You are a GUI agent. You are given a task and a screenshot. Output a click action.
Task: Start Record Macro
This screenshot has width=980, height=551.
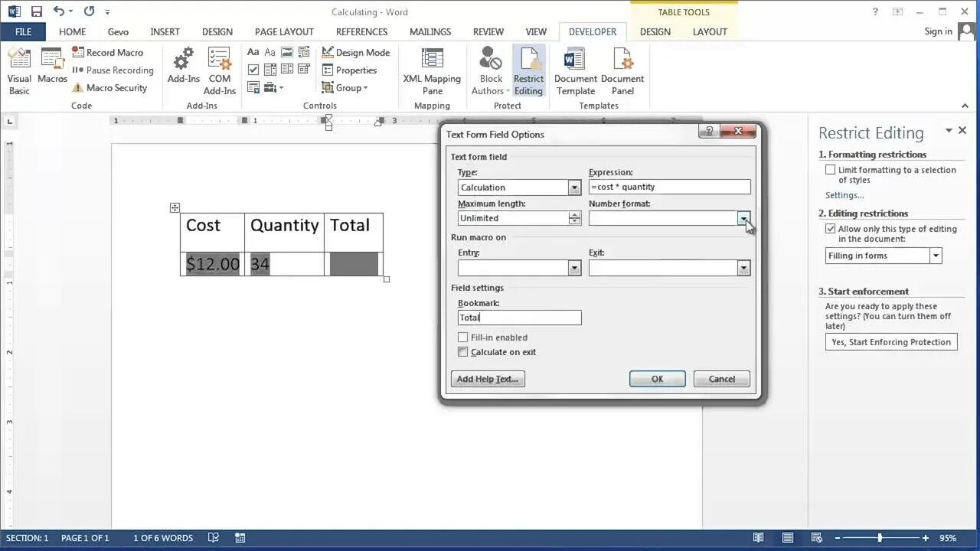point(107,52)
